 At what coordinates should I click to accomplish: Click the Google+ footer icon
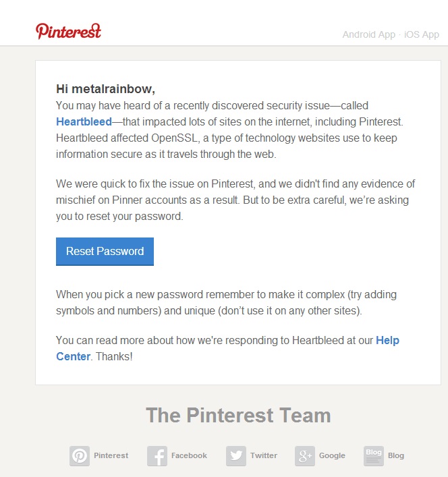pos(305,456)
